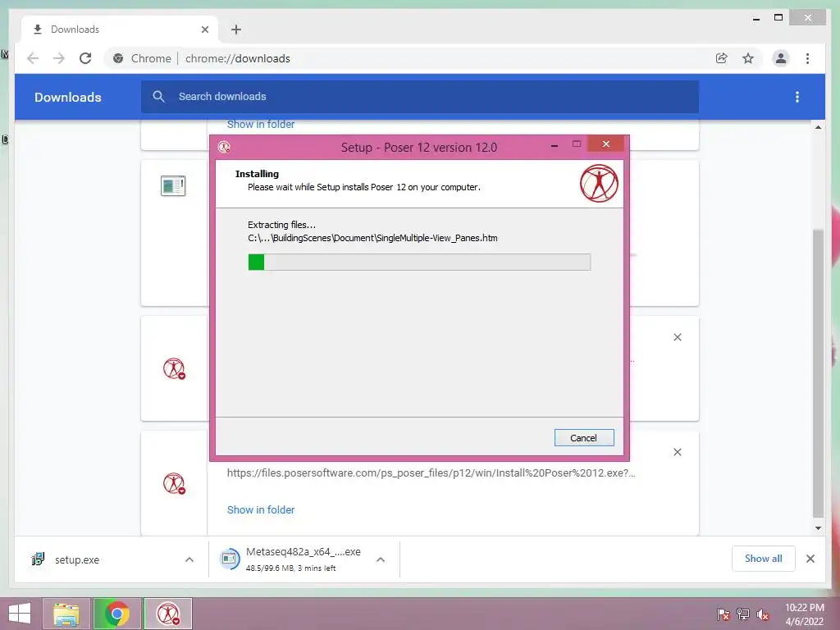Click the Downloads page title heading
The width and height of the screenshot is (840, 630).
click(x=68, y=97)
